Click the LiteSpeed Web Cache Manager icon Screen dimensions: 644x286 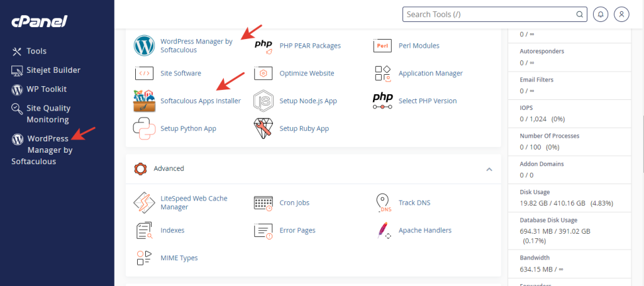144,202
